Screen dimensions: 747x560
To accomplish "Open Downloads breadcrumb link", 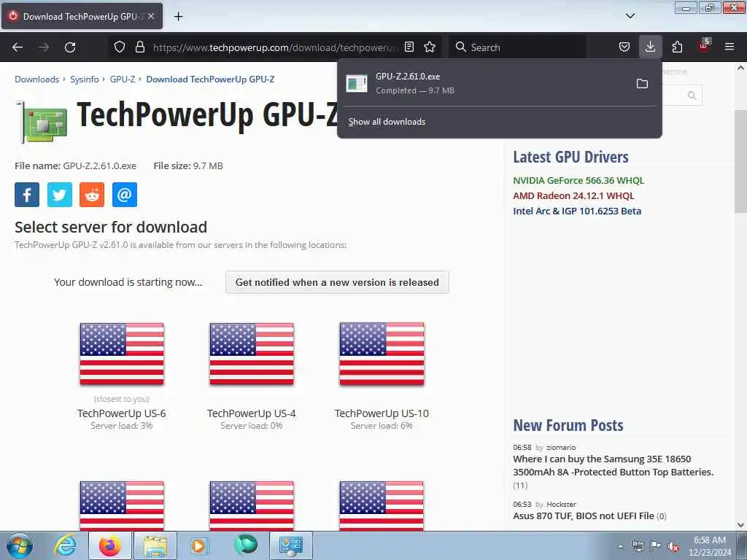I will coord(36,79).
